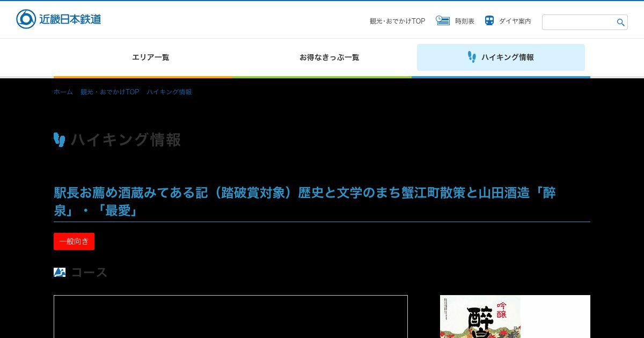This screenshot has width=644, height=338.
Task: Click the timetable icon beside 時刻表
Action: pos(443,21)
